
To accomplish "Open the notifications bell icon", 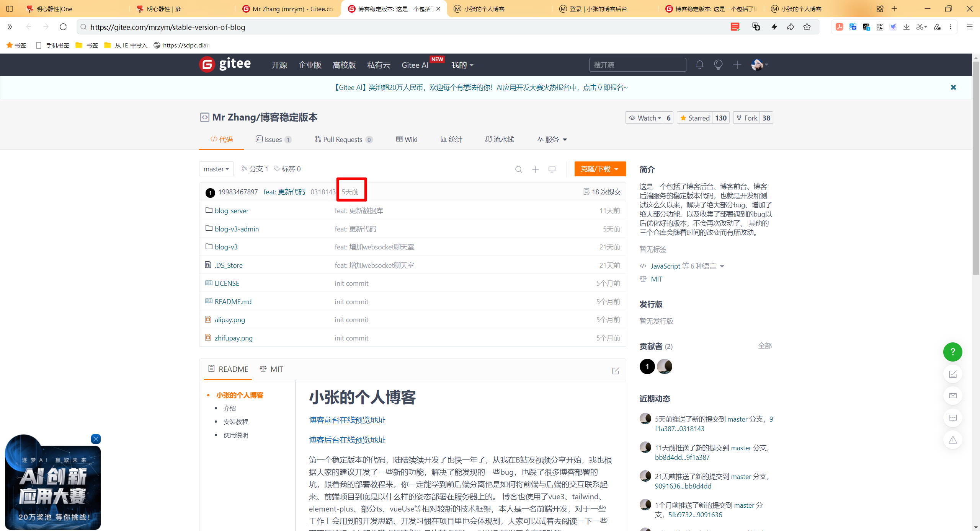I will click(699, 65).
